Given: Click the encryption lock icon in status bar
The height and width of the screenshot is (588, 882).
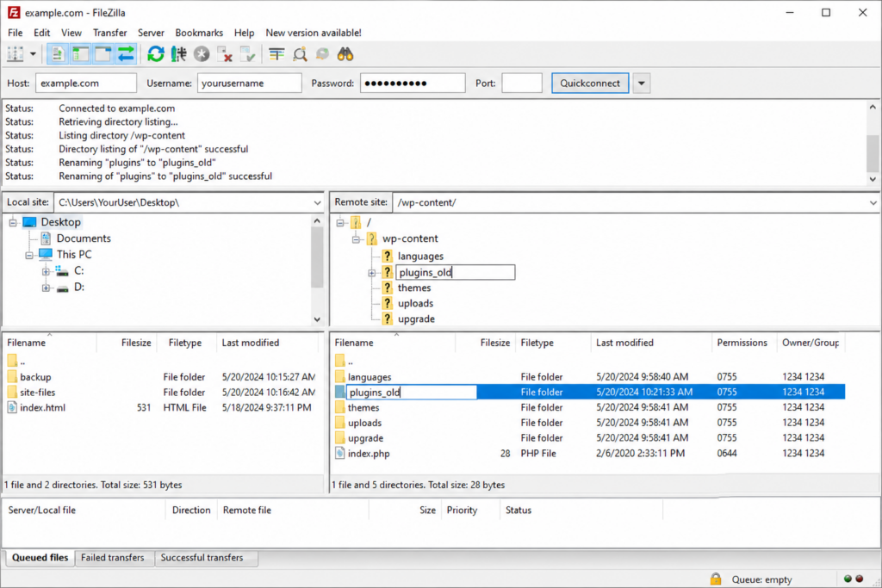Looking at the screenshot, I should point(716,579).
